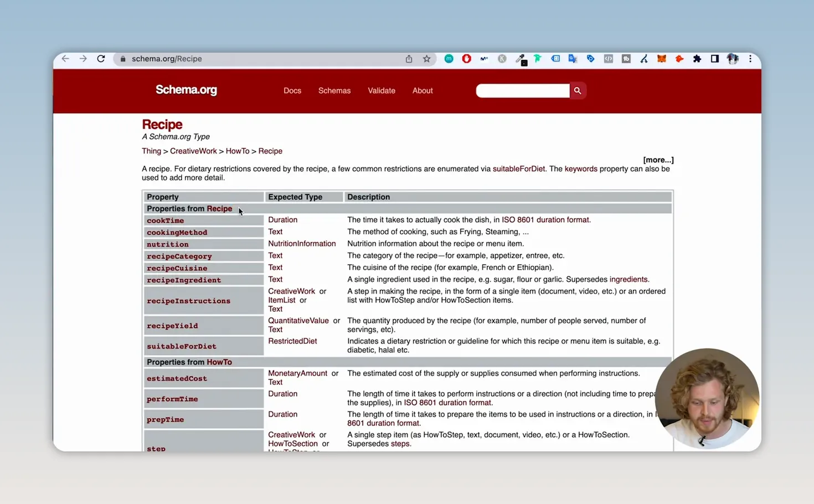Open the recipeInstructions property
The width and height of the screenshot is (814, 504).
(188, 301)
